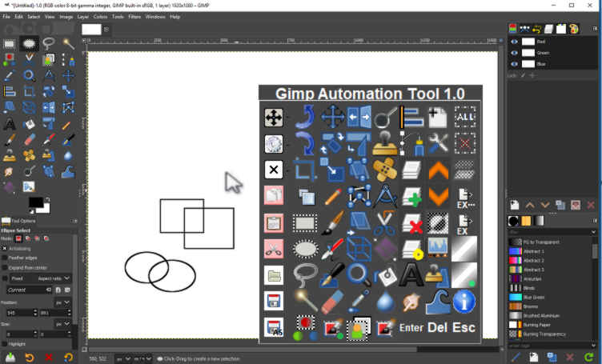Image resolution: width=602 pixels, height=364 pixels.
Task: Click the redo arrow in Gimp Automation Tool
Action: [x=305, y=142]
